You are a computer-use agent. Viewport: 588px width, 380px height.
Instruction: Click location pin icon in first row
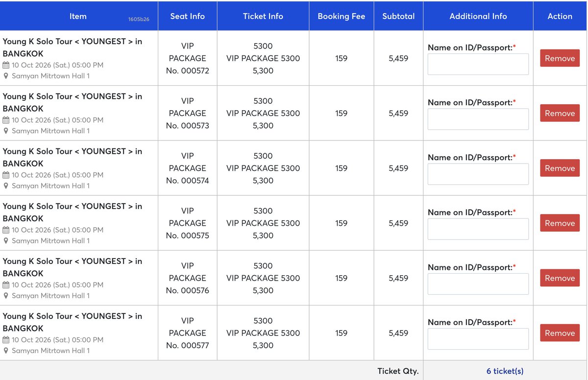click(6, 76)
